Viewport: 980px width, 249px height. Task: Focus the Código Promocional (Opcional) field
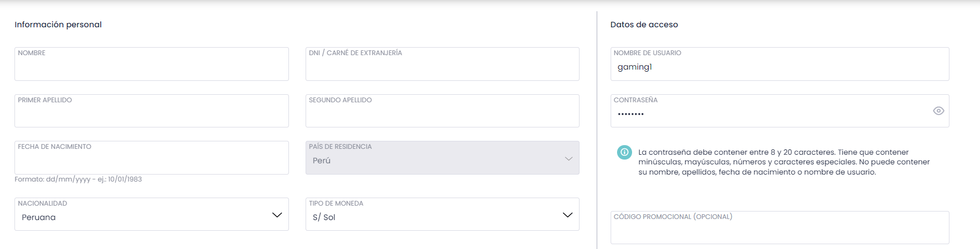pyautogui.click(x=779, y=231)
